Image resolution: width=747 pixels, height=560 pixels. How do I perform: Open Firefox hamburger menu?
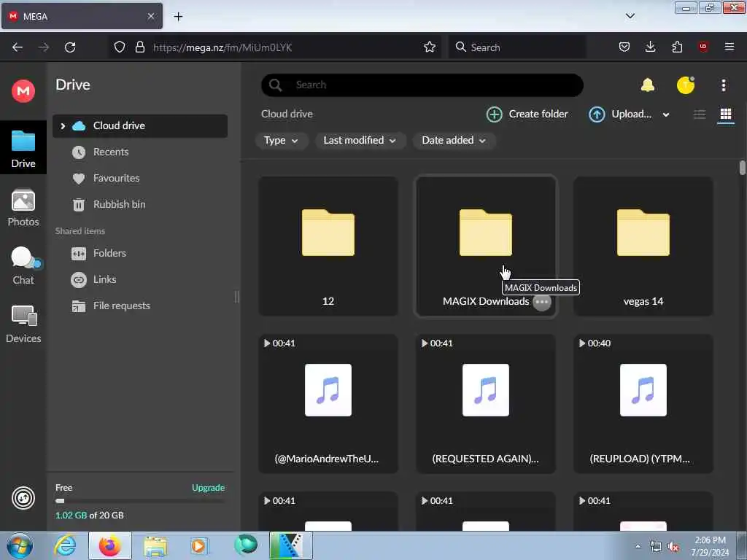(x=729, y=47)
